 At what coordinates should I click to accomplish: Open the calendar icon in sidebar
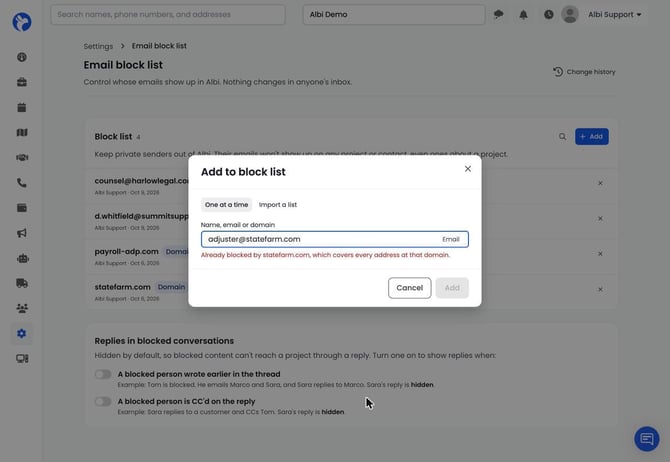click(22, 107)
